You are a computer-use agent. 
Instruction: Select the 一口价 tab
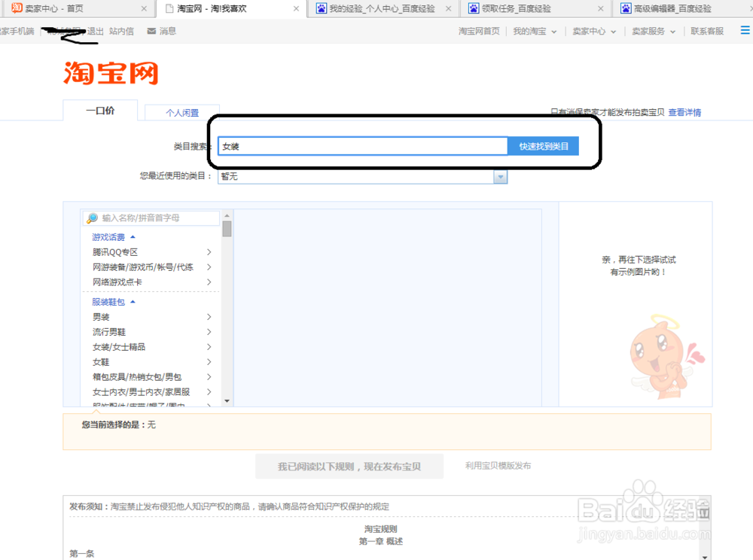(x=100, y=111)
